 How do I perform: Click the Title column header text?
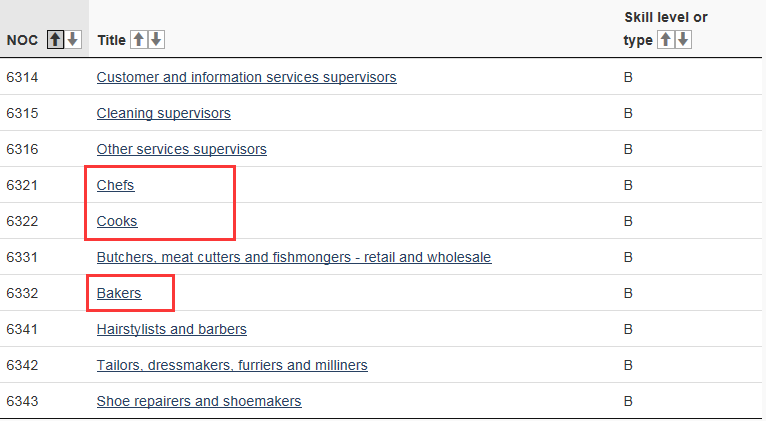(111, 40)
